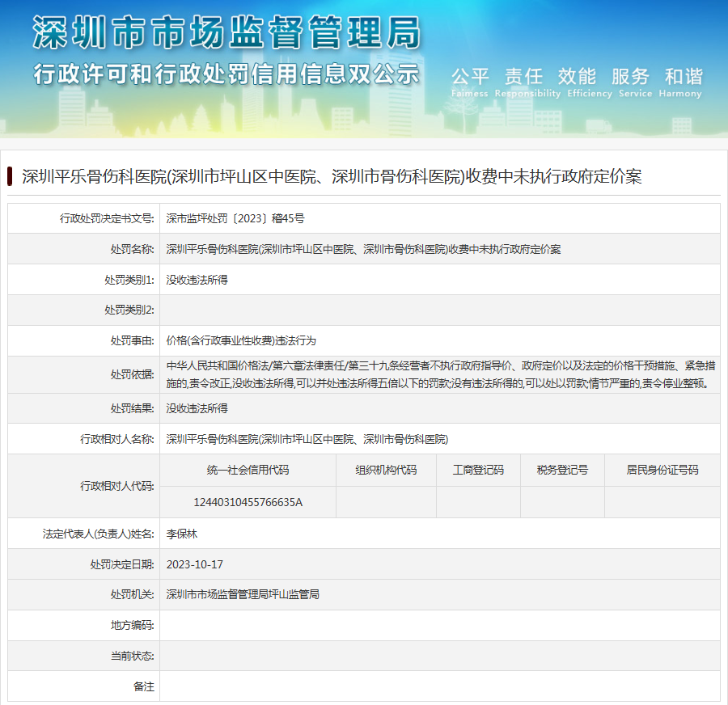Click the 处罚类别1 label
728x705 pixels.
coord(129,280)
